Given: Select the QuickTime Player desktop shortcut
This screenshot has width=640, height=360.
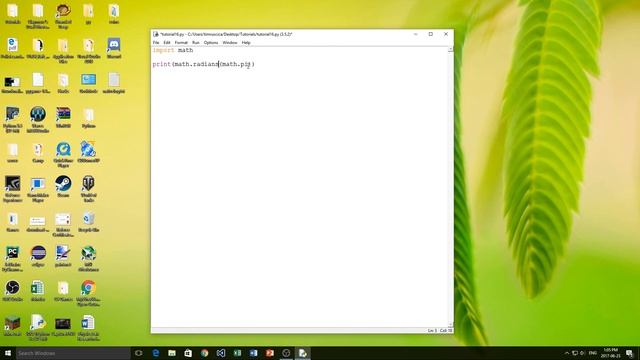Looking at the screenshot, I should (x=63, y=154).
